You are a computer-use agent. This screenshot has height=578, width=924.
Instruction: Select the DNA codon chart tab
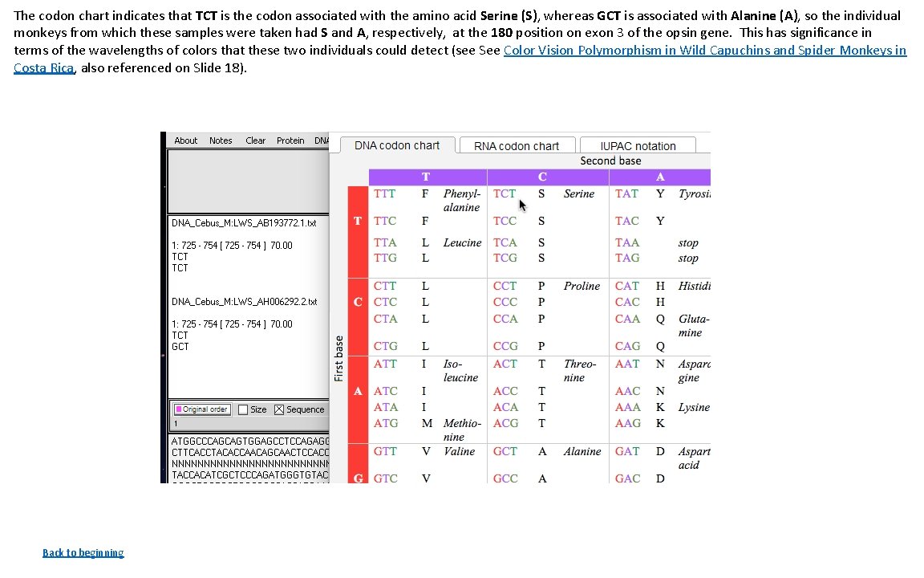coord(397,145)
